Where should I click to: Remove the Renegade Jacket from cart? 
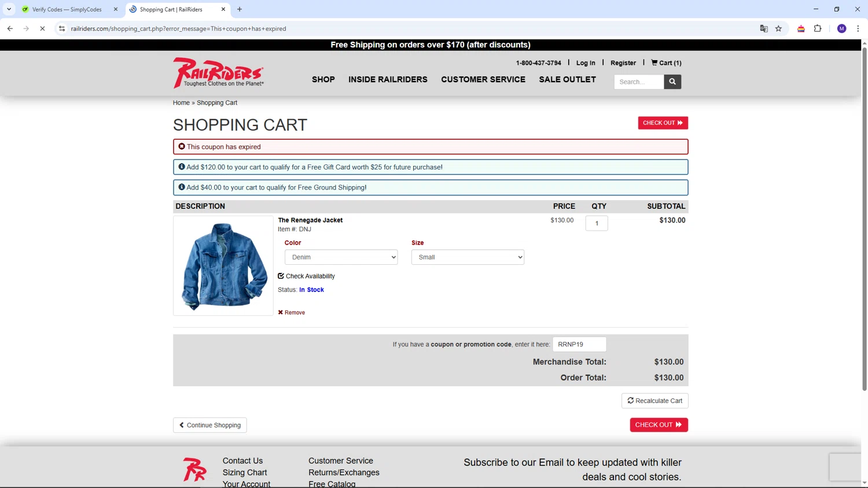291,312
